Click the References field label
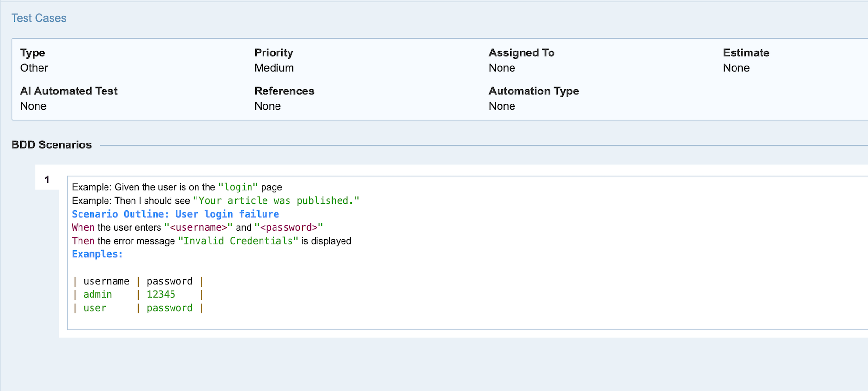This screenshot has height=391, width=868. tap(284, 91)
